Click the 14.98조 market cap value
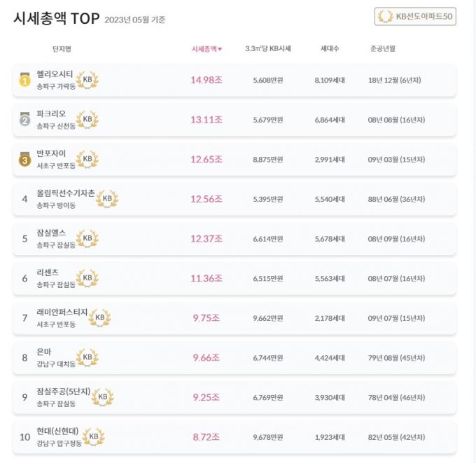Screen dimensions: 476x463 pyautogui.click(x=206, y=81)
